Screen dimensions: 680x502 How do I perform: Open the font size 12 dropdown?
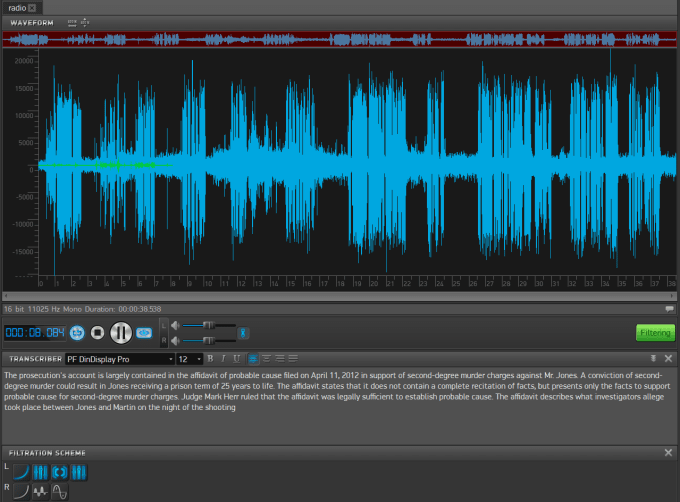190,359
